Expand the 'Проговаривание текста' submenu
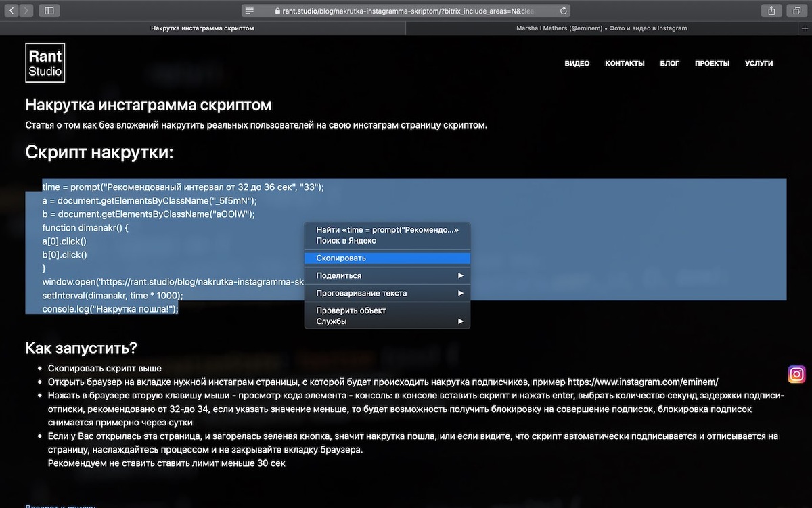The width and height of the screenshot is (812, 508). 387,294
